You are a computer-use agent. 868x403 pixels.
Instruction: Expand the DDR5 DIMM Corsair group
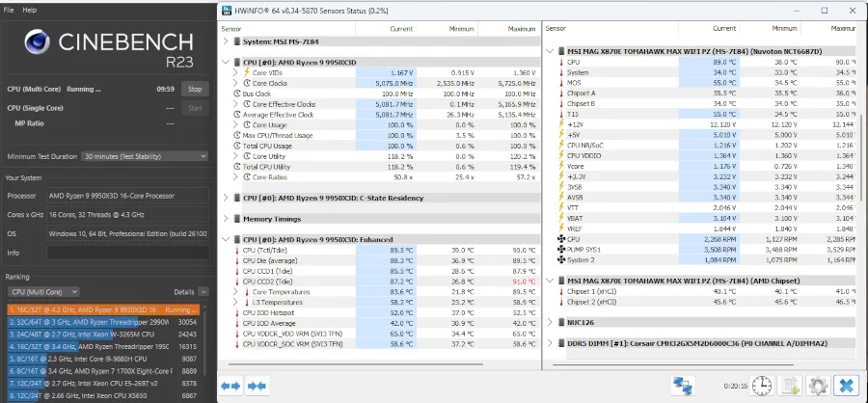point(550,343)
